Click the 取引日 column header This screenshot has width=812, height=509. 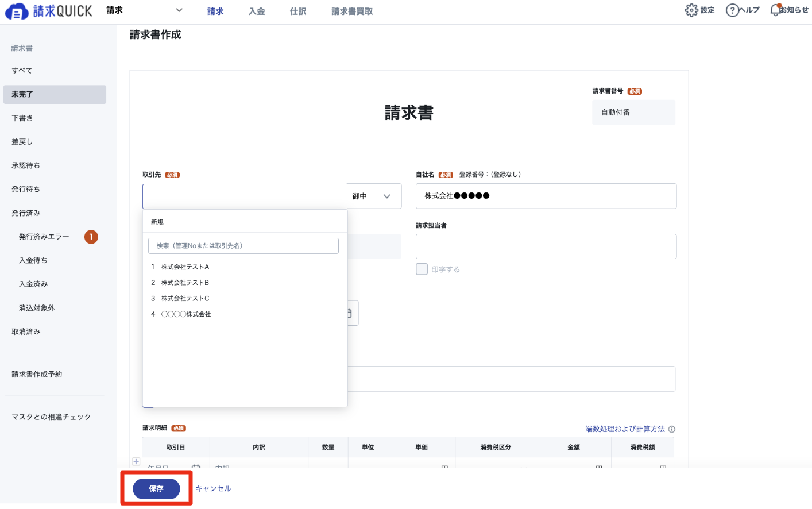coord(176,447)
